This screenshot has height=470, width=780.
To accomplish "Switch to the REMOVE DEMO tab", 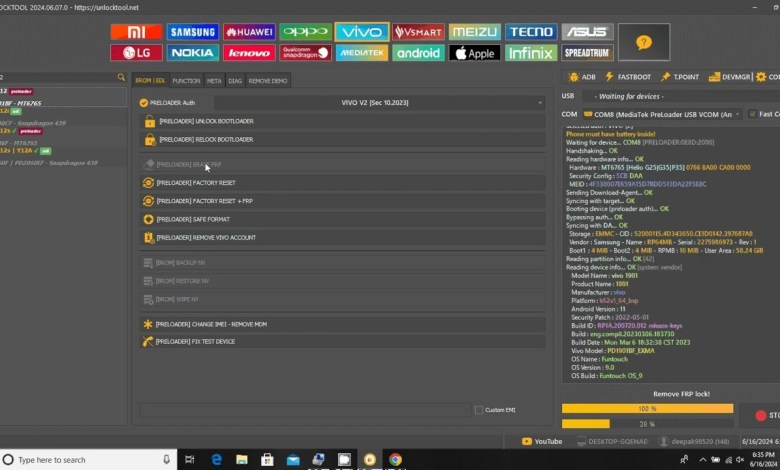I will 268,81.
